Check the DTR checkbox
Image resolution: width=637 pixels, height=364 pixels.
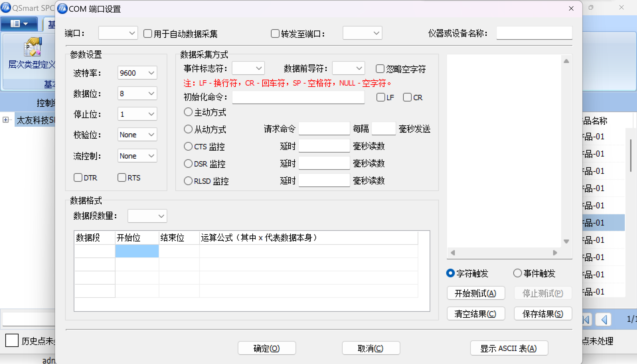pyautogui.click(x=78, y=178)
